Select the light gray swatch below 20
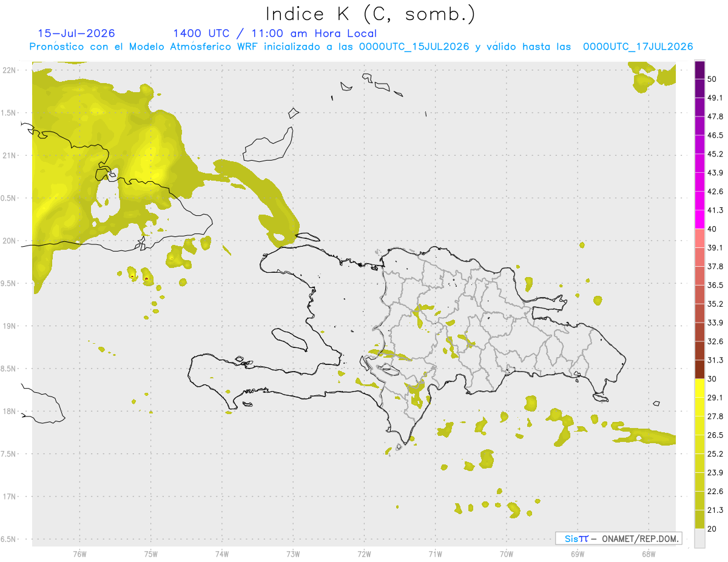The height and width of the screenshot is (562, 728). pos(699,538)
